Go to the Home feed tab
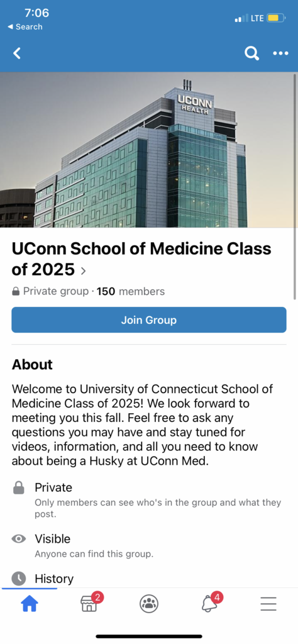 pyautogui.click(x=30, y=604)
